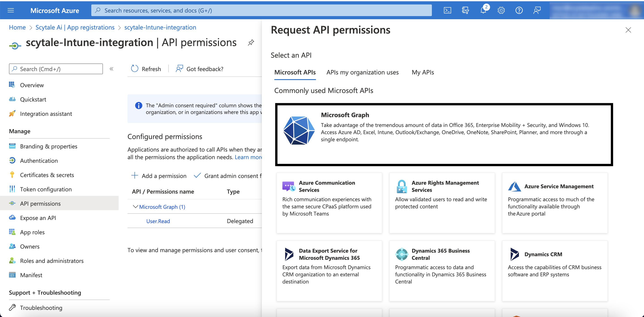Open the Cloud Shell icon
Viewport: 644px width, 317px height.
point(447,10)
